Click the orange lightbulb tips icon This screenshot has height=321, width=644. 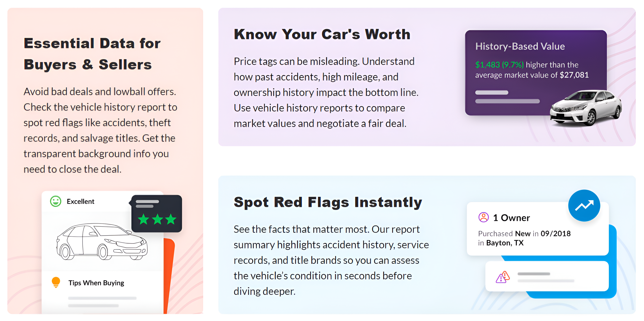[x=56, y=282]
